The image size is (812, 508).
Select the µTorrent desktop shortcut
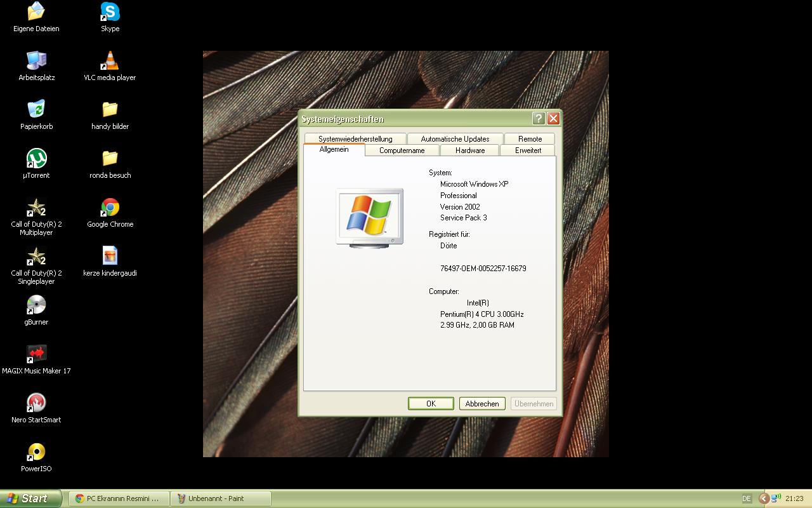[36, 164]
